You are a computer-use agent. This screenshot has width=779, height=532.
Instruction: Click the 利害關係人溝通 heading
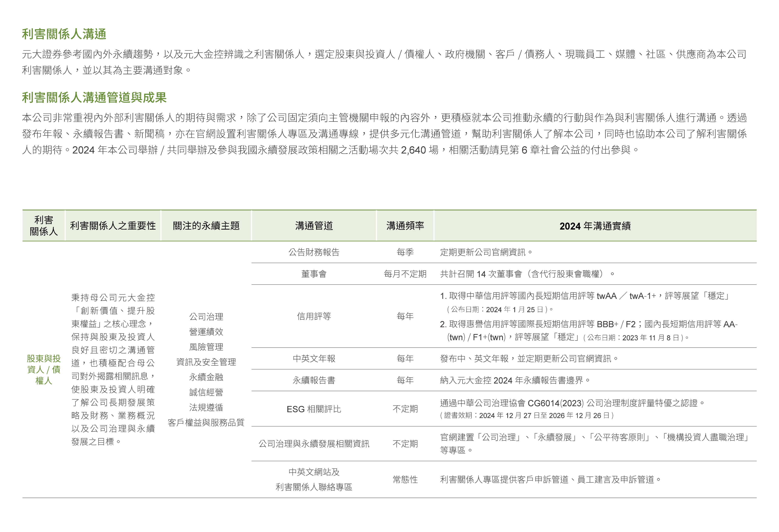click(x=64, y=34)
